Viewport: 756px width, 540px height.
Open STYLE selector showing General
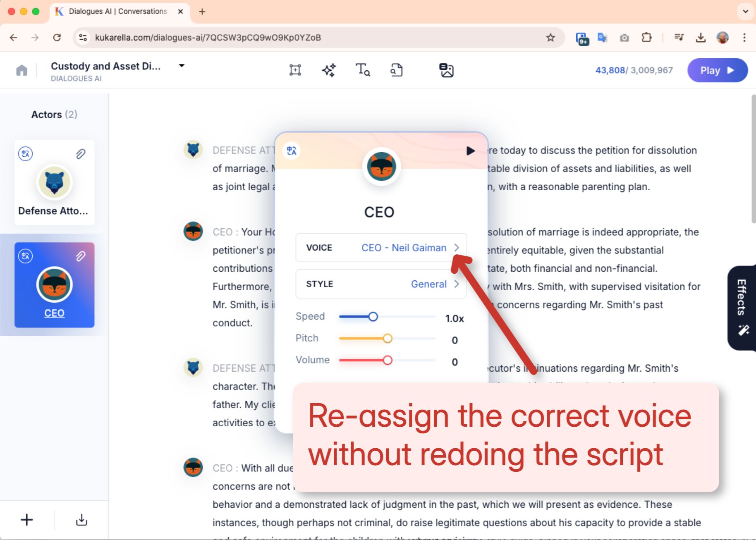[381, 284]
